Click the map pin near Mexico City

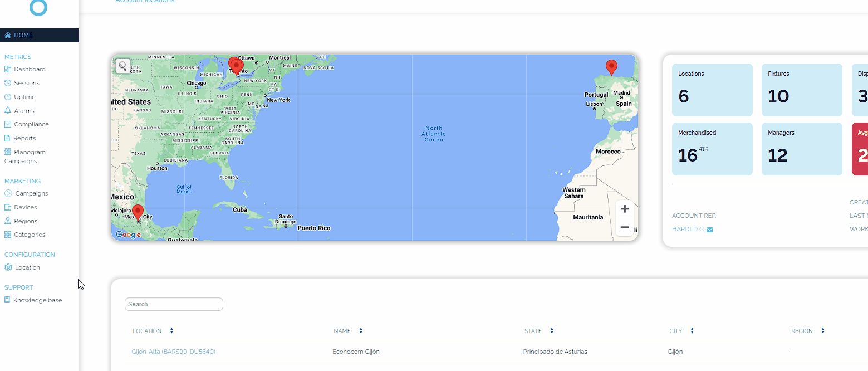[x=138, y=212]
